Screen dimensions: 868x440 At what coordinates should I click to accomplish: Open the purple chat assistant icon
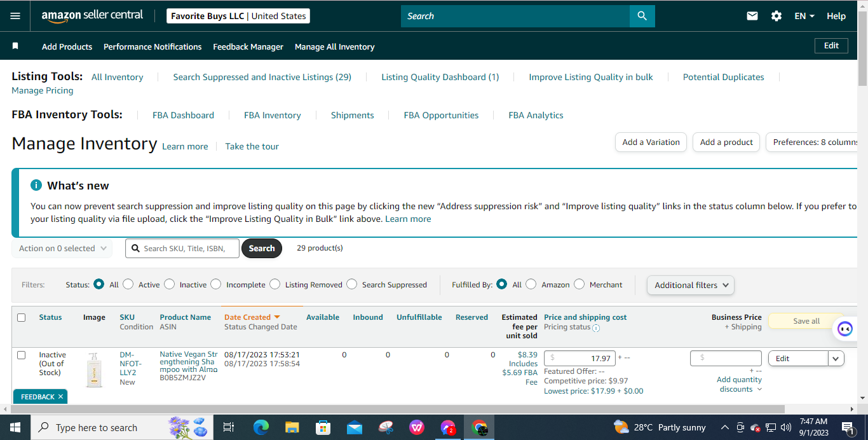click(844, 329)
